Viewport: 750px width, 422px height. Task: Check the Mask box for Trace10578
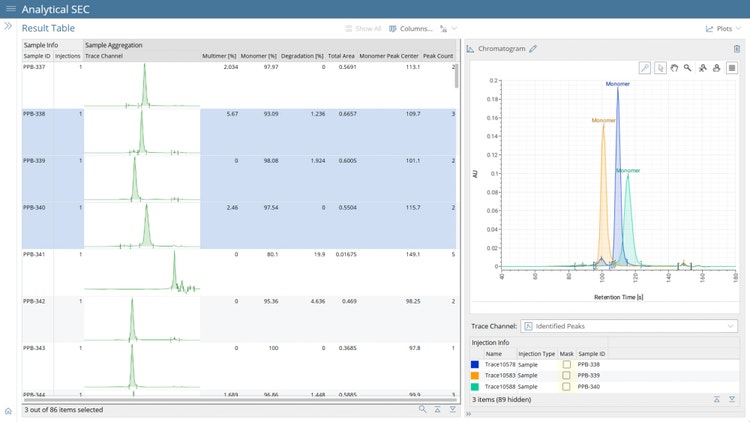[x=567, y=365]
